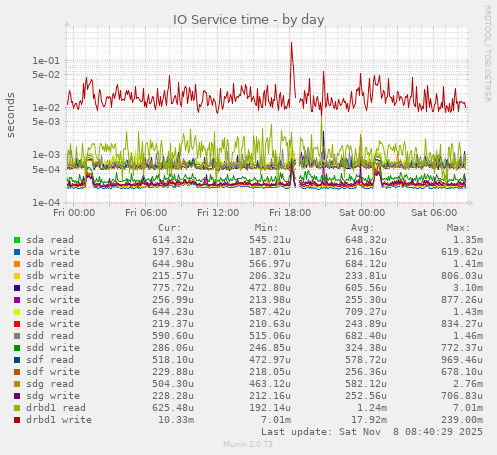Viewport: 497px width, 455px height.
Task: Click the 'sde read' legend label
Action: coord(50,312)
